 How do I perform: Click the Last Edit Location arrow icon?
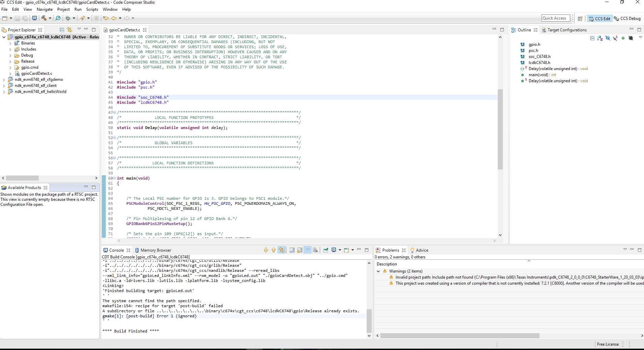coord(106,18)
